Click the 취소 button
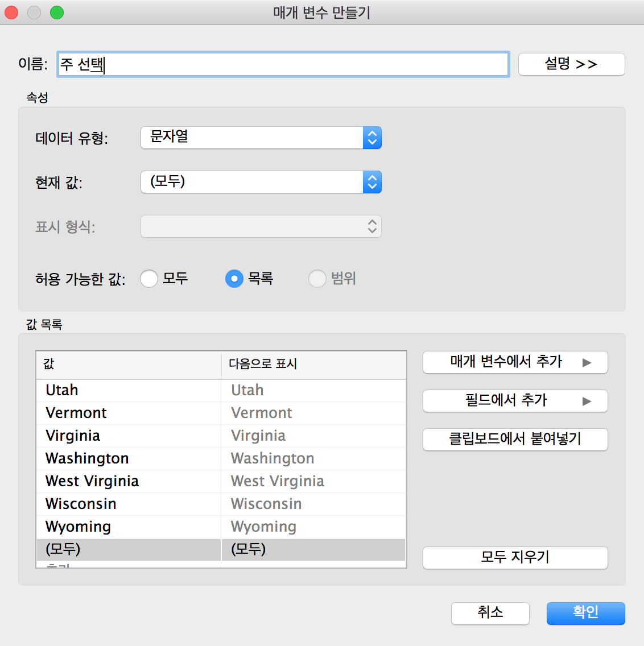Image resolution: width=644 pixels, height=646 pixels. (x=490, y=614)
